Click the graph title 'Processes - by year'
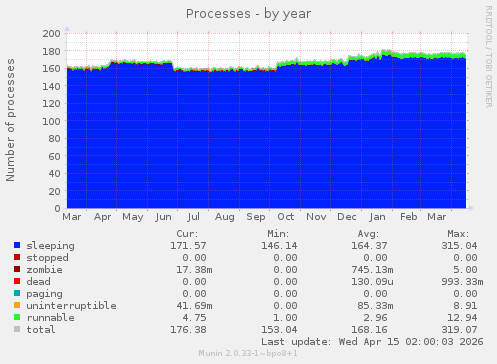 (x=248, y=14)
